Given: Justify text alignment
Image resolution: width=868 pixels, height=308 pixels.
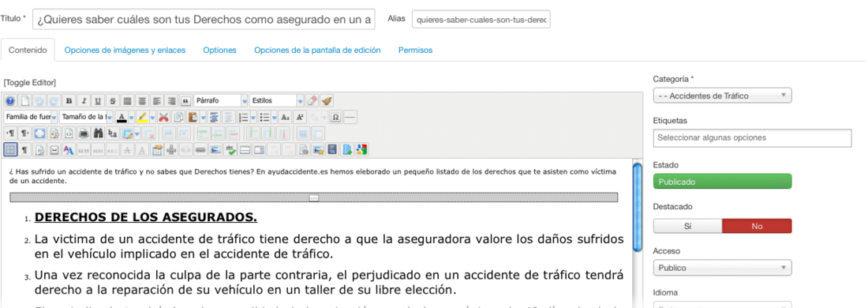Looking at the screenshot, I should click(127, 101).
